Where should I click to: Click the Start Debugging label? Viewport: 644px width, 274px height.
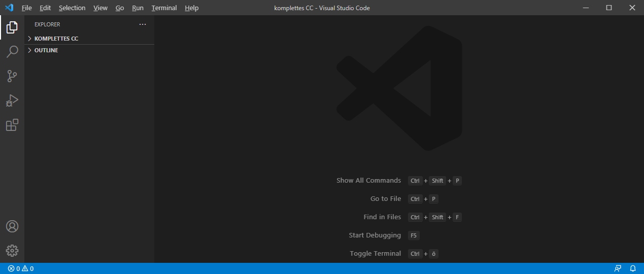click(375, 235)
